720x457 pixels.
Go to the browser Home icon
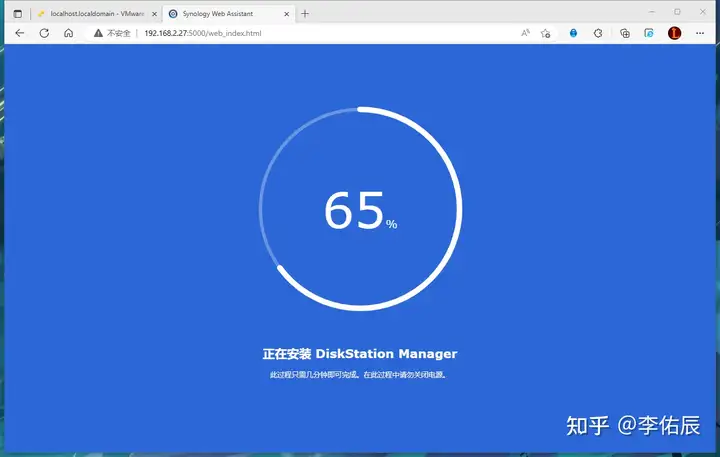pos(68,33)
